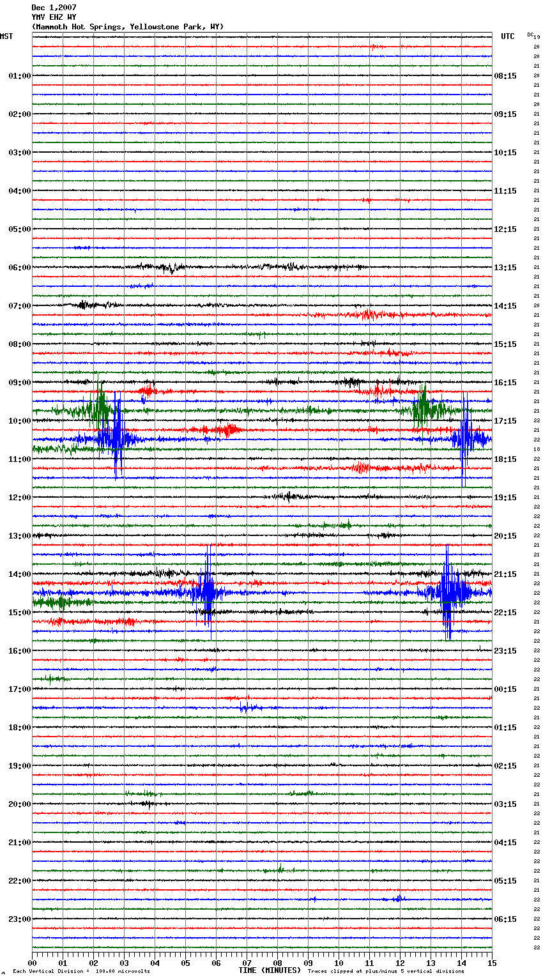Select the '07:00' MST row label
The height and width of the screenshot is (980, 543).
[x=20, y=306]
